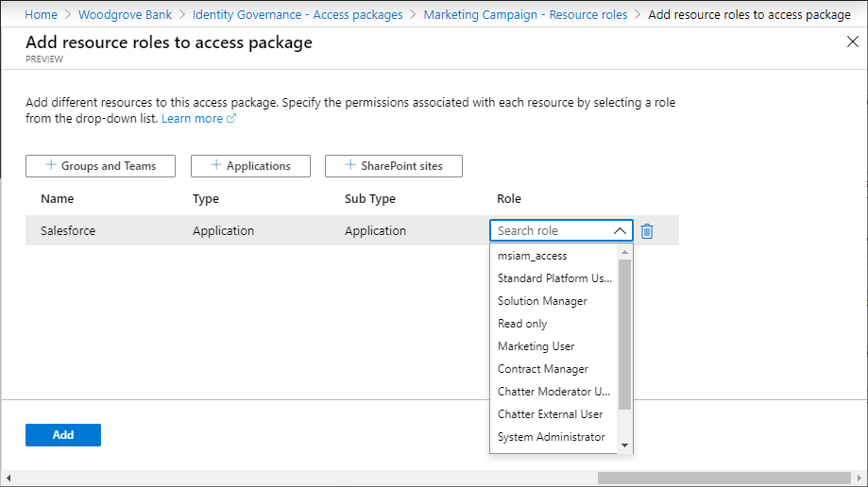Click horizontal scrollbar right arrow
Image resolution: width=868 pixels, height=487 pixels.
(859, 478)
